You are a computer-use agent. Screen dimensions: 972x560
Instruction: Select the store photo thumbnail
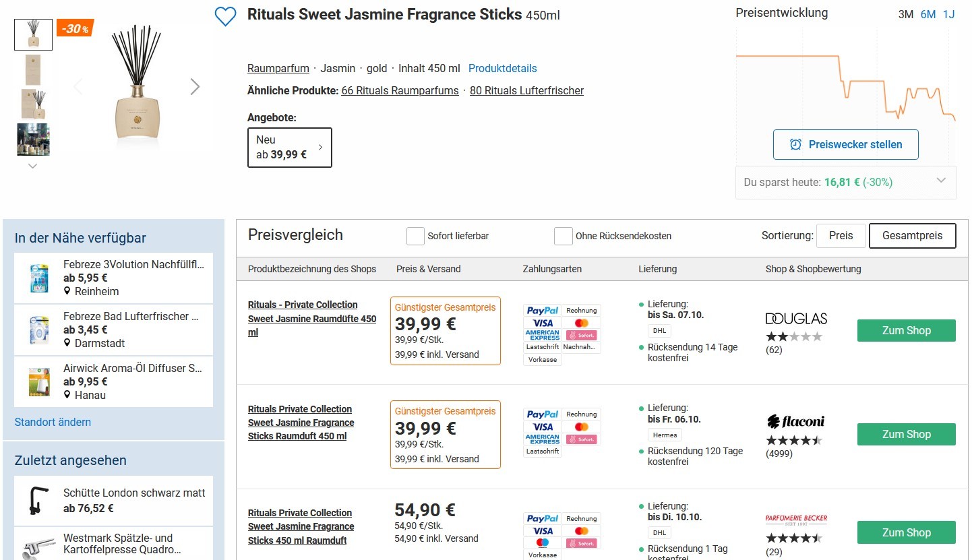pyautogui.click(x=33, y=139)
